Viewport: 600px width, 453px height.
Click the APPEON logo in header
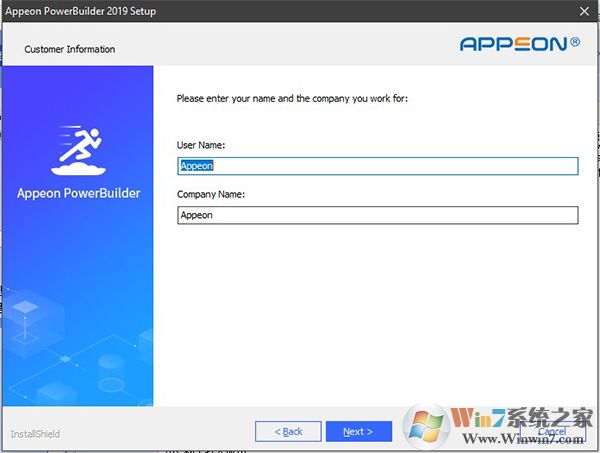tap(520, 44)
